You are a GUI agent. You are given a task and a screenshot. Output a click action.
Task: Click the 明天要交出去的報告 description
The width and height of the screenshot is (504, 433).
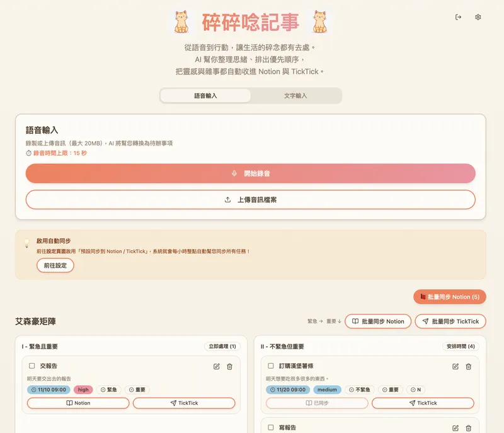(49, 379)
